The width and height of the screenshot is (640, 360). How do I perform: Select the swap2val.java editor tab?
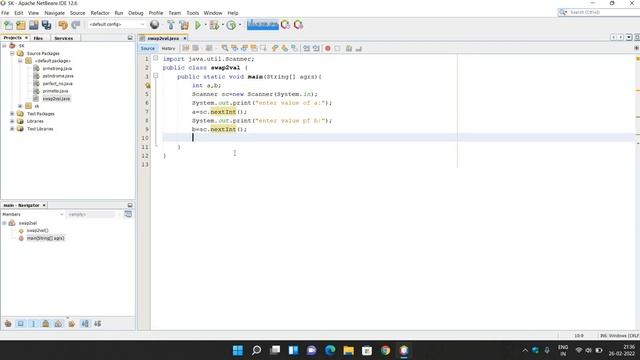point(163,38)
